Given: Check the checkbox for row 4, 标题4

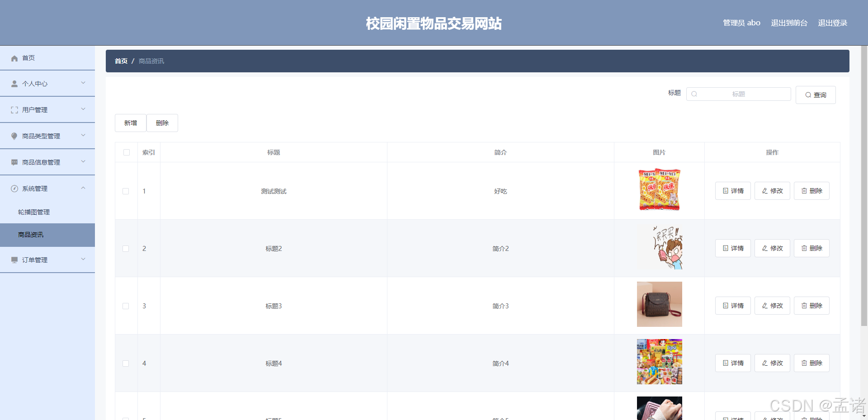Looking at the screenshot, I should click(126, 363).
